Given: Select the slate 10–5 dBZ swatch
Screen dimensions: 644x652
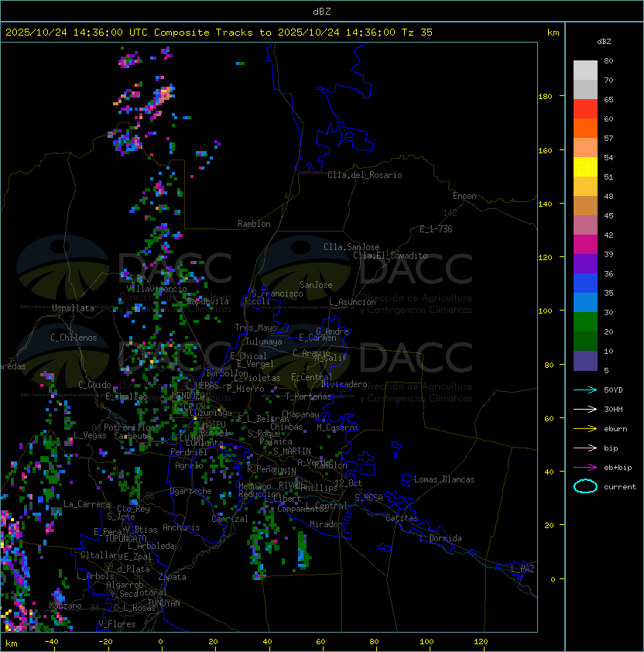Looking at the screenshot, I should click(585, 361).
